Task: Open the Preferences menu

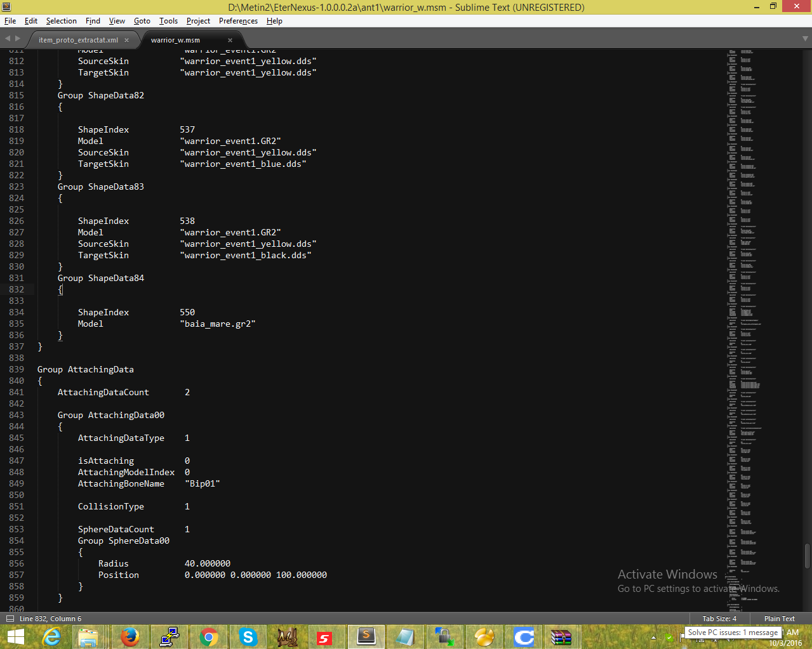Action: click(x=238, y=21)
